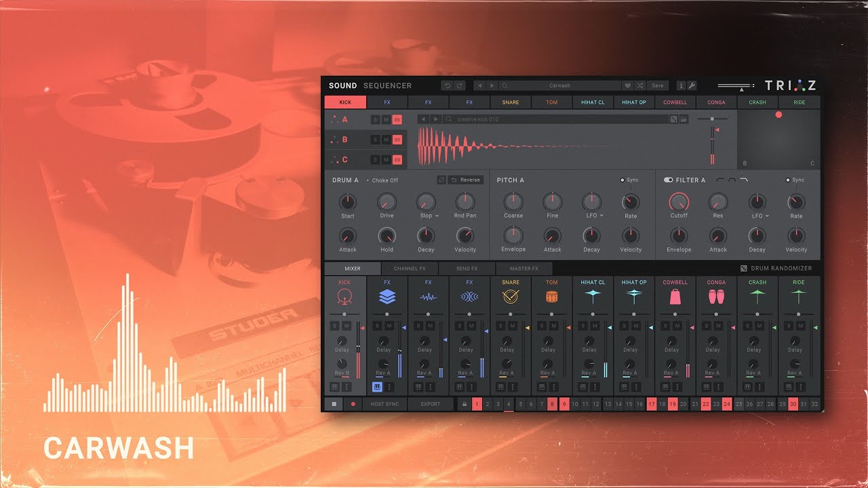Viewport: 868px width, 488px height.
Task: Toggle the link button on layer A
Action: [397, 119]
